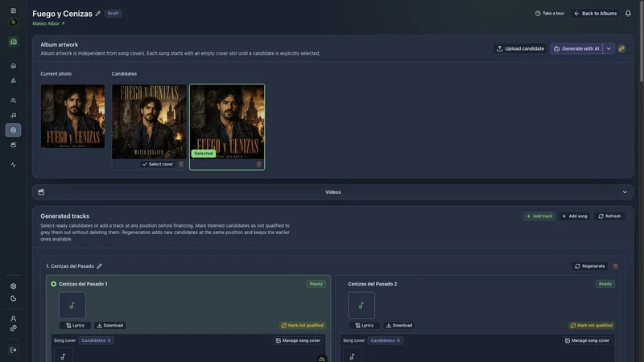This screenshot has height=362, width=644.
Task: Select cover for first candidate
Action: pyautogui.click(x=158, y=164)
